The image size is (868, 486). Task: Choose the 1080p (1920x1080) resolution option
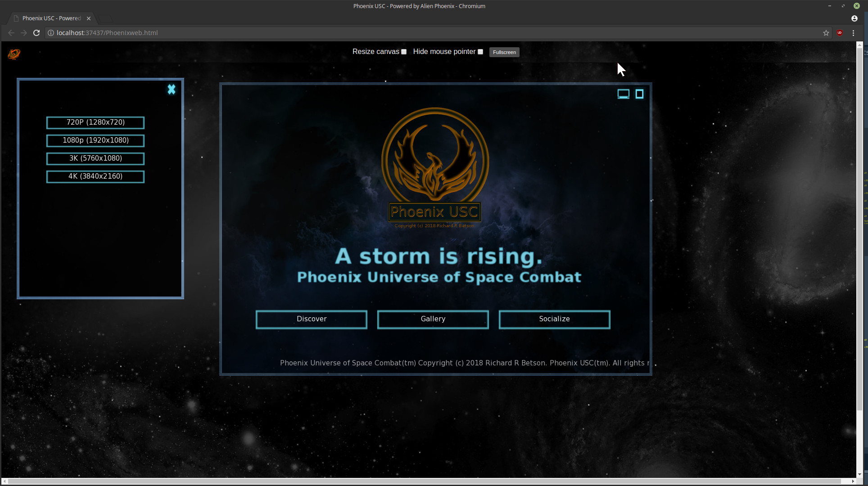95,140
